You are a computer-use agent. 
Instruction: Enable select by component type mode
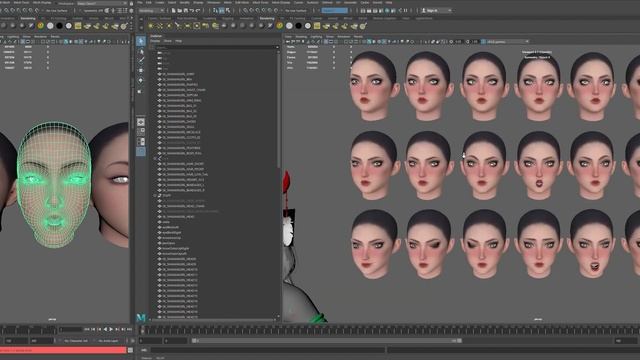pos(228,11)
